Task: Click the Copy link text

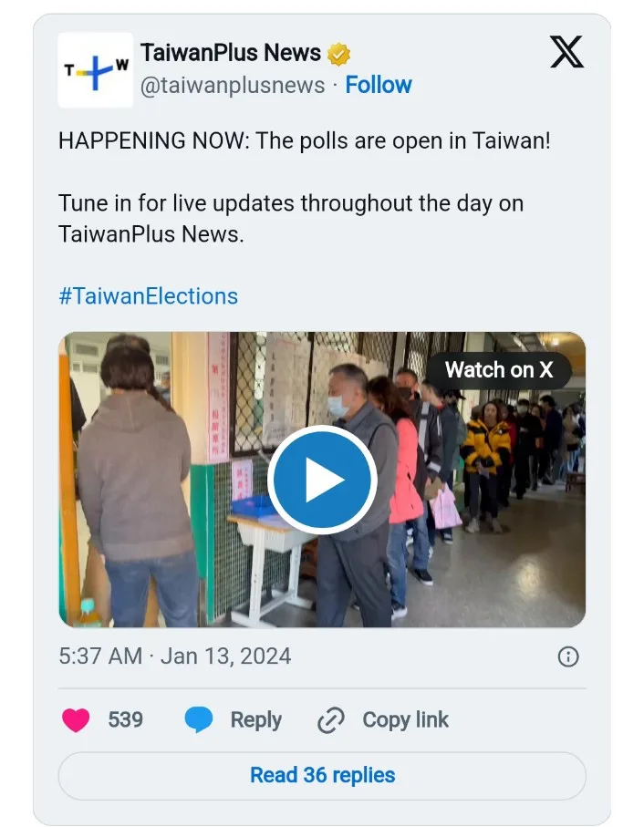Action: tap(405, 720)
